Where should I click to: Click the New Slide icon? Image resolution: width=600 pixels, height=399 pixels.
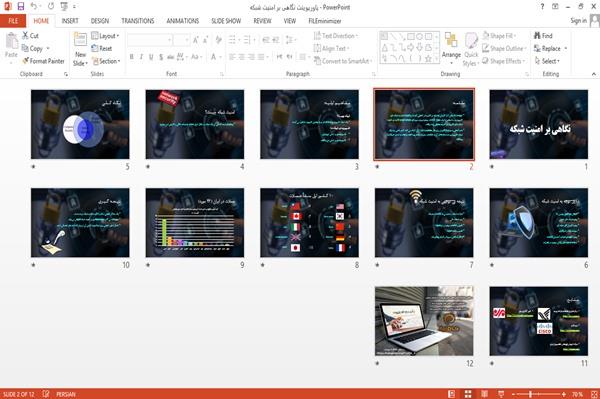[x=80, y=40]
